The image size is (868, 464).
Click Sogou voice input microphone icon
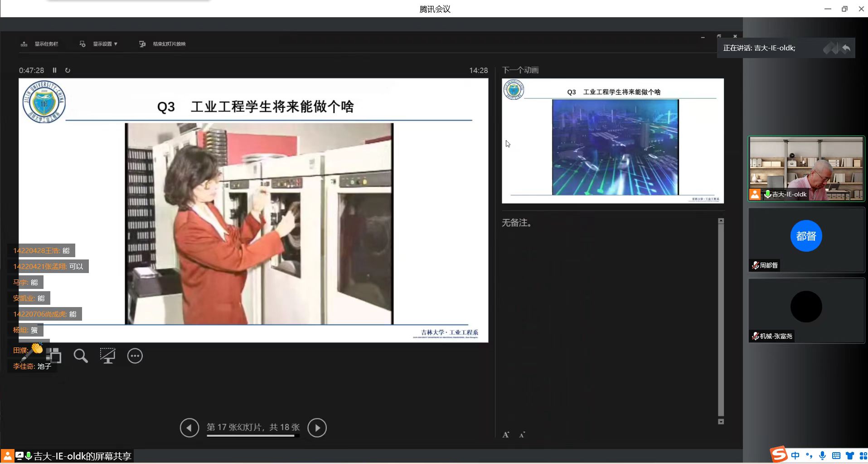coord(822,455)
